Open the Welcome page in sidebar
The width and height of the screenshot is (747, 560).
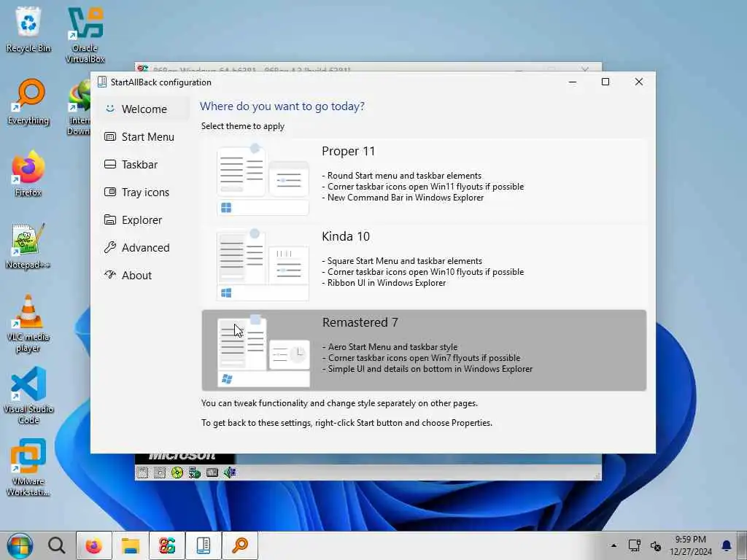(x=144, y=109)
